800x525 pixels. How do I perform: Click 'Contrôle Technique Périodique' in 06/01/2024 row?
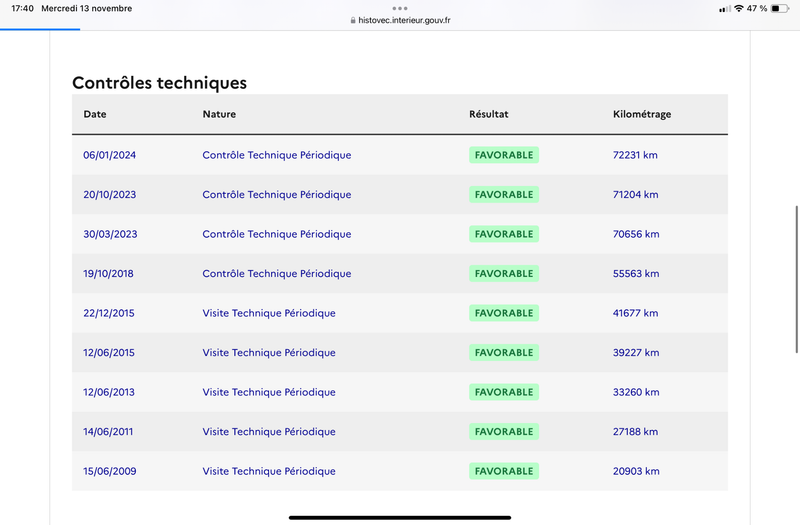[277, 155]
